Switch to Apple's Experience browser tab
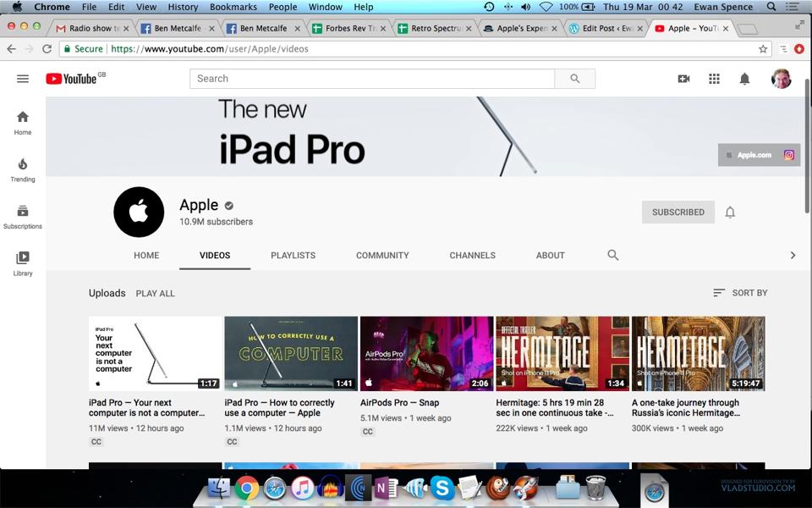Image resolution: width=812 pixels, height=508 pixels. [x=519, y=29]
